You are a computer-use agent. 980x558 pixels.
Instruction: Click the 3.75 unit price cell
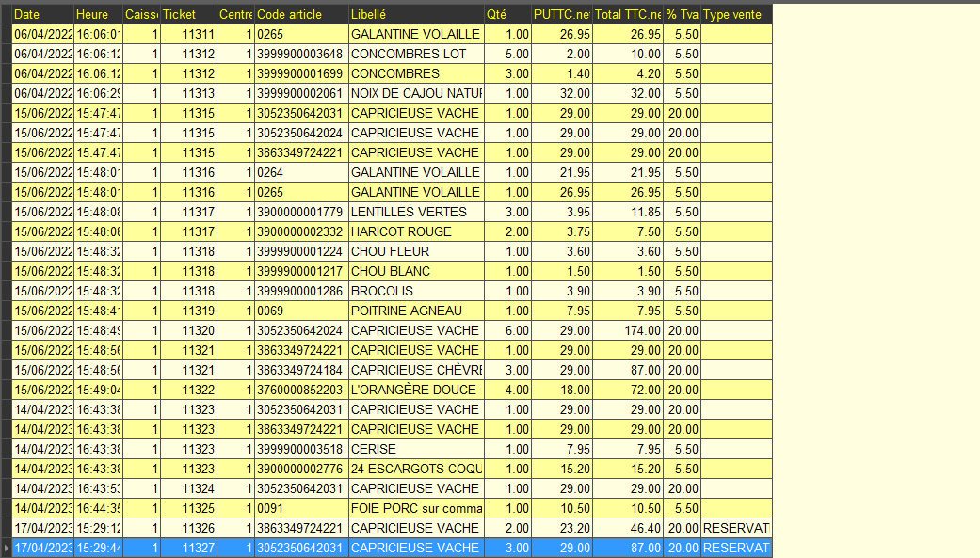coord(562,231)
